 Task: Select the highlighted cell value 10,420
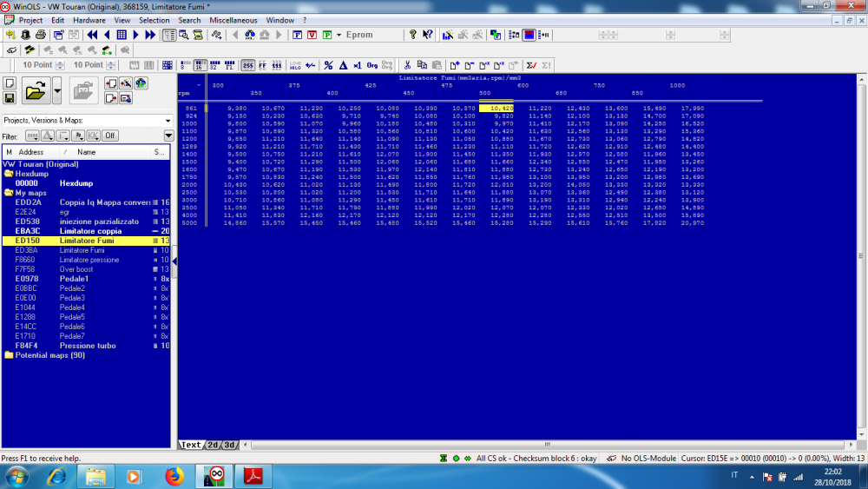[496, 109]
